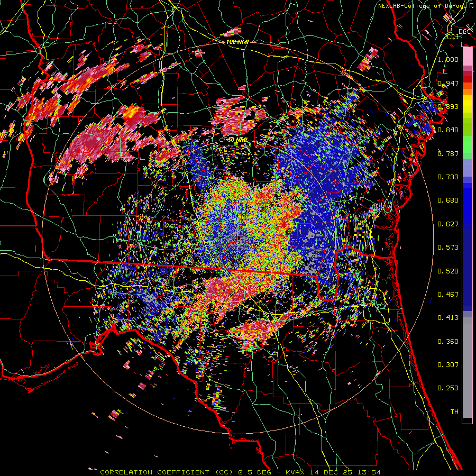Viewport: 476px width, 476px height.
Task: Select the 0.573 value on the scale
Action: 448,247
